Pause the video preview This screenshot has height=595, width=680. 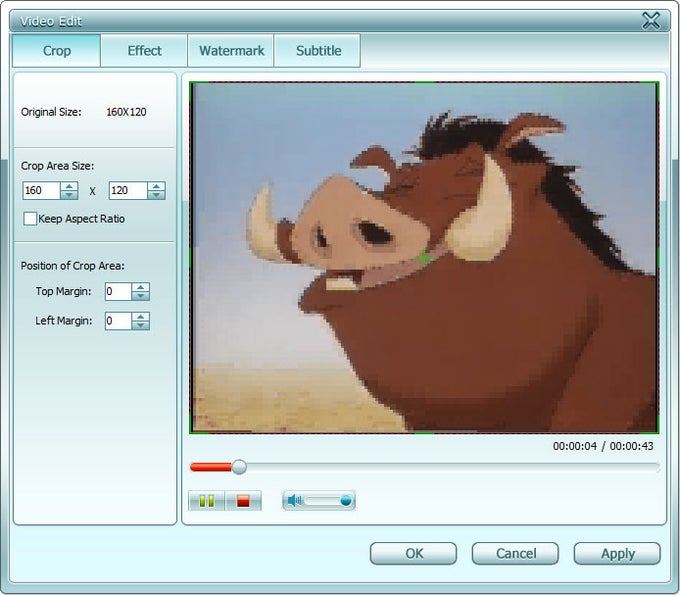(x=206, y=501)
